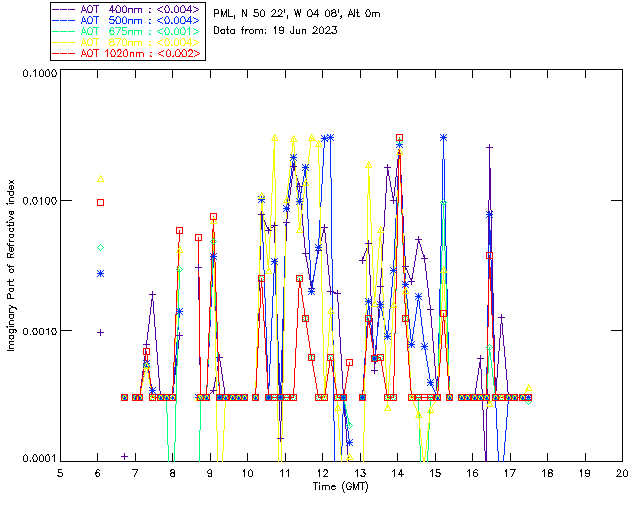Select the AOT 870nm yellow legend entry
The height and width of the screenshot is (512, 640).
(x=127, y=42)
